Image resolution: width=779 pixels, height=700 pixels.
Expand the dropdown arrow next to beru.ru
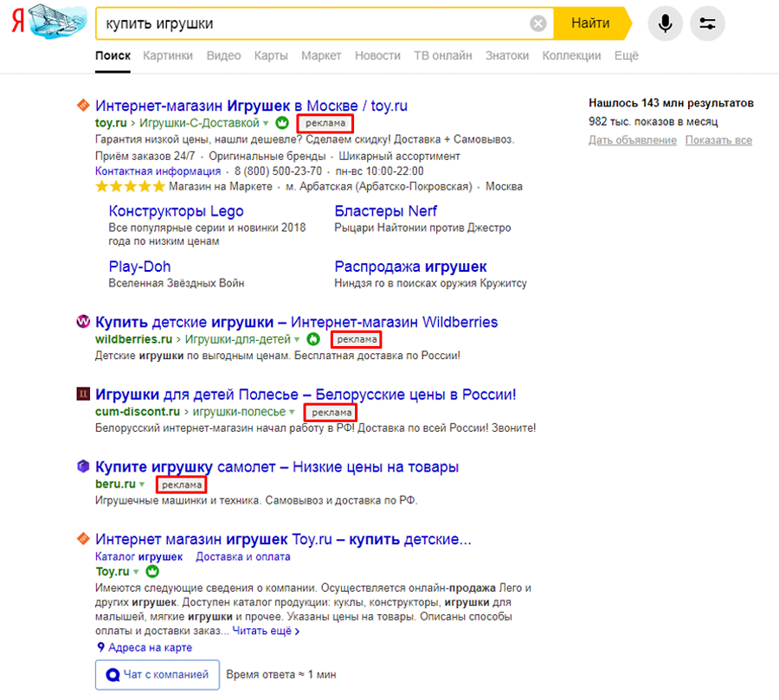142,485
